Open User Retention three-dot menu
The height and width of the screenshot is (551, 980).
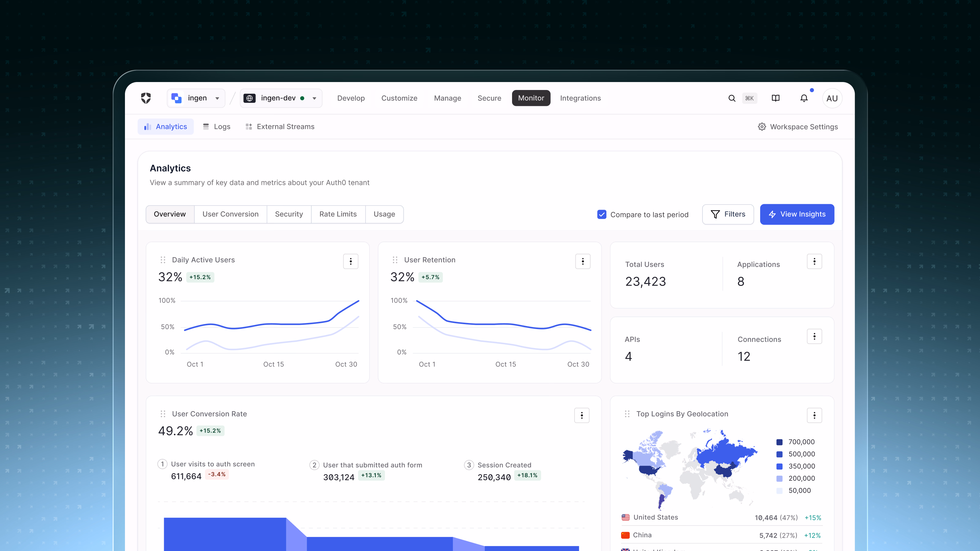tap(583, 261)
